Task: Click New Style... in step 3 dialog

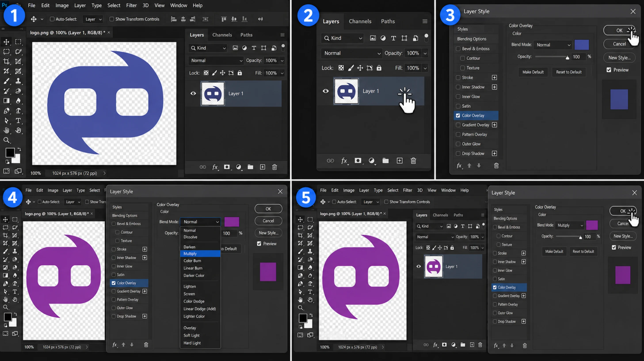Action: tap(619, 58)
